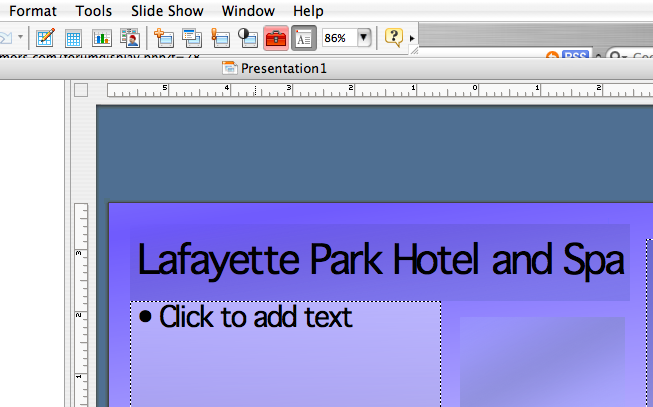Click the ruler corner box

pos(81,90)
